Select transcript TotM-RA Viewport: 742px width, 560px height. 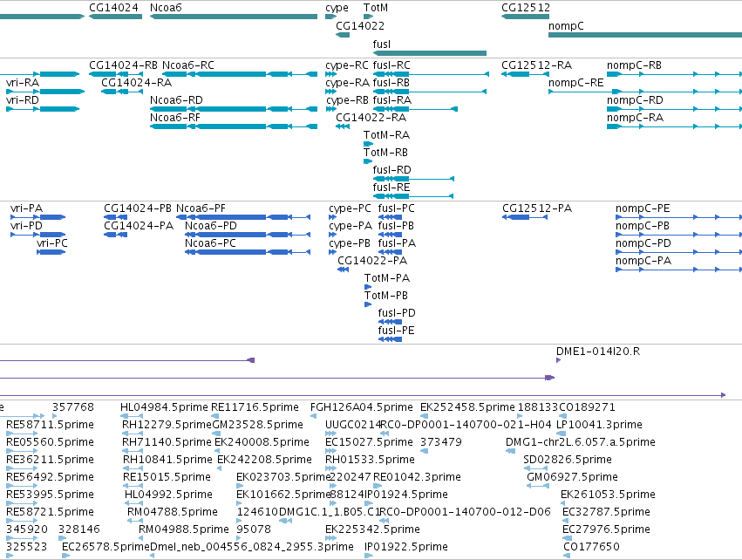tap(368, 144)
